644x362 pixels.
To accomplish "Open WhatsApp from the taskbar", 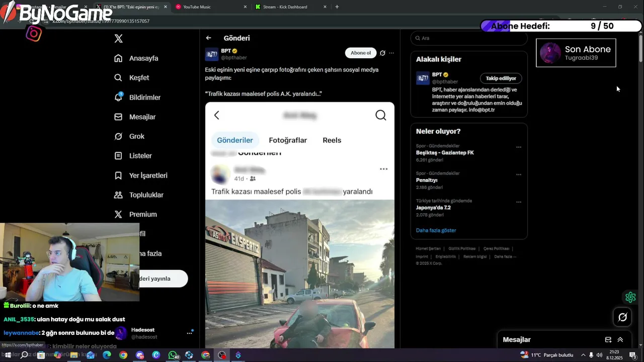I will (x=173, y=355).
